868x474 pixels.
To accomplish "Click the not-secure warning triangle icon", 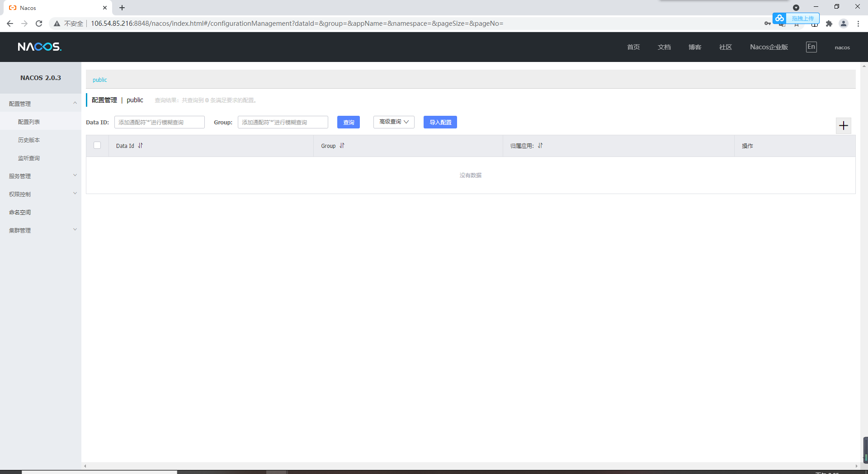I will [x=57, y=24].
